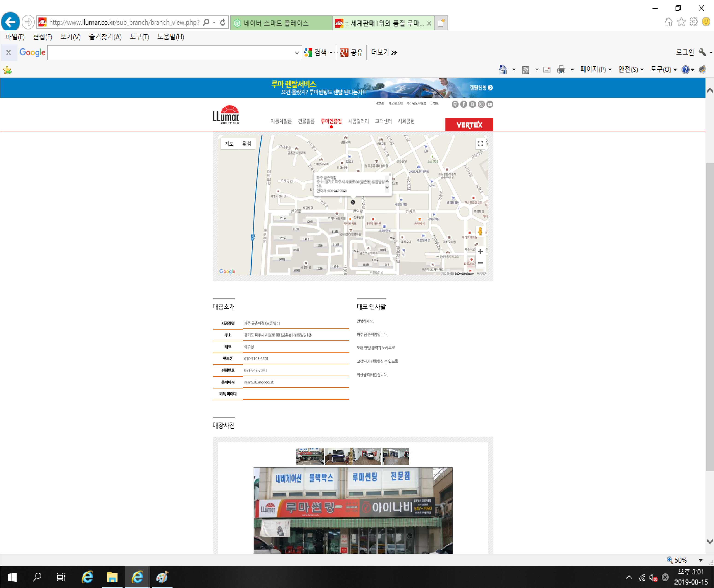714x588 pixels.
Task: Click the 더보기 toolbar button
Action: 384,52
